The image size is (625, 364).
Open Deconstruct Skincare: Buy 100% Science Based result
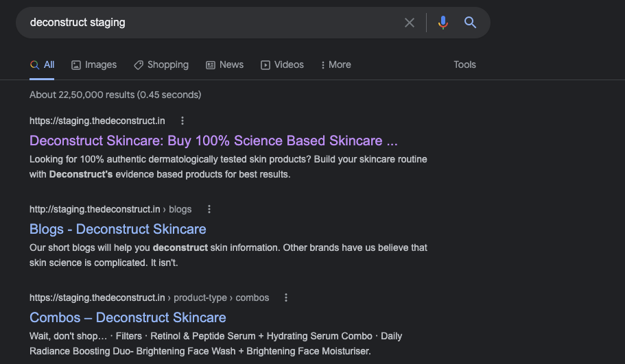[213, 141]
